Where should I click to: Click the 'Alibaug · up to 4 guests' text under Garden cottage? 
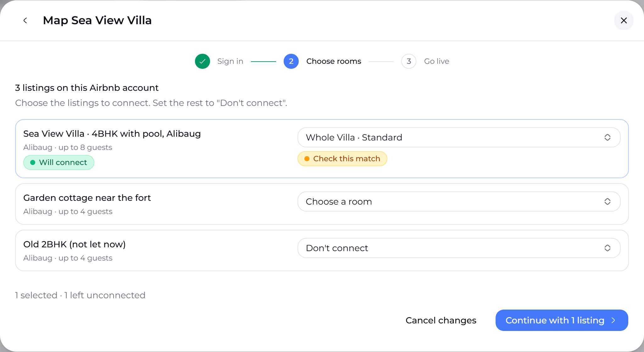pos(68,212)
